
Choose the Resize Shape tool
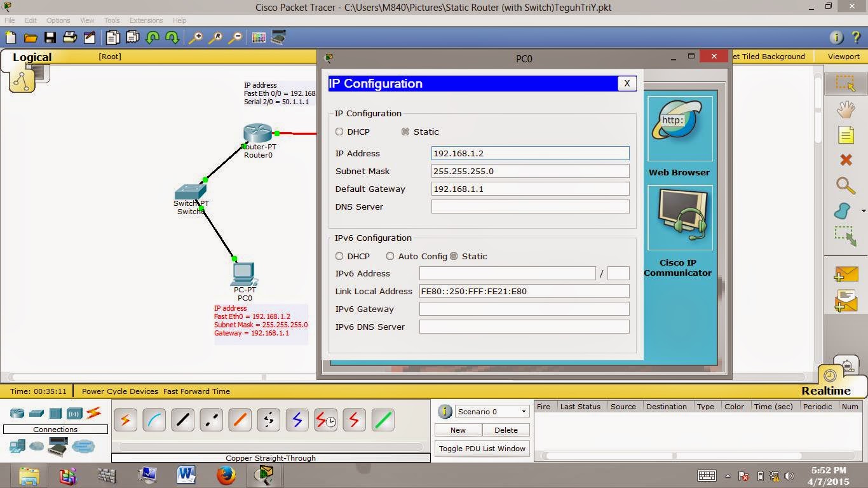846,236
